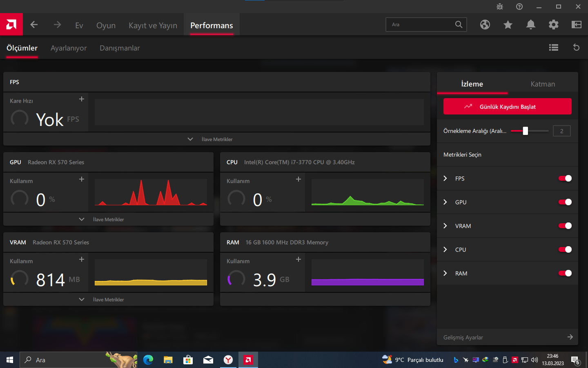Viewport: 588px width, 368px height.
Task: Click weather widget Parçalı bulutlu
Action: tap(412, 360)
